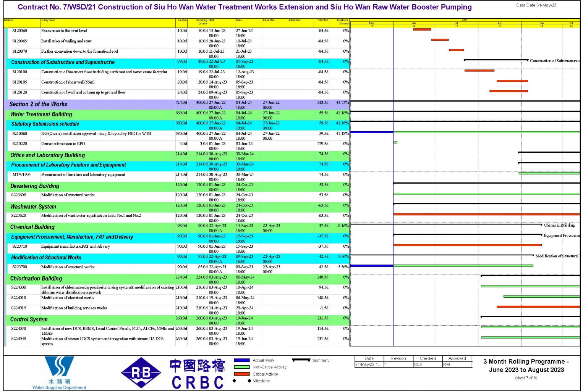Click the blue RB diamond logo

click(x=141, y=373)
